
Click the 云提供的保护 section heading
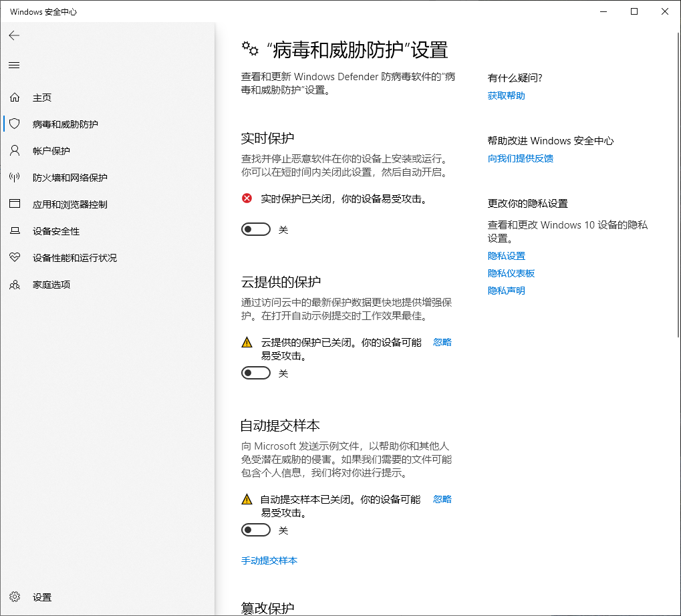[x=281, y=282]
